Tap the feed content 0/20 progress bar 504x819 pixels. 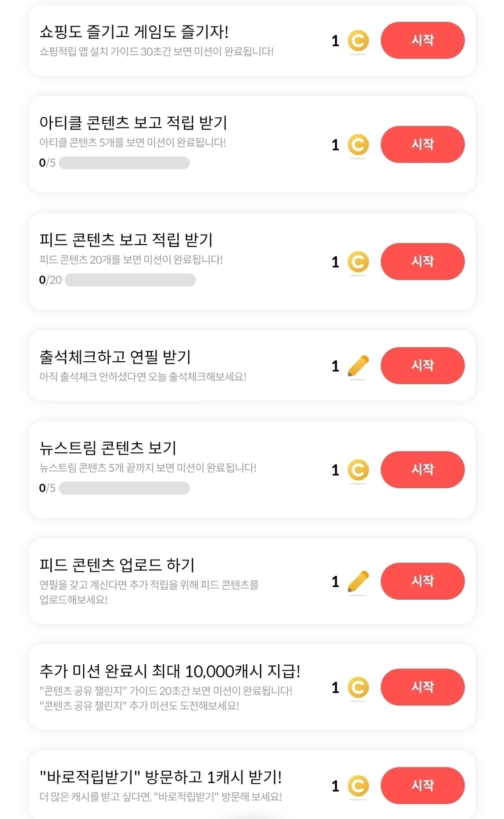coord(130,280)
